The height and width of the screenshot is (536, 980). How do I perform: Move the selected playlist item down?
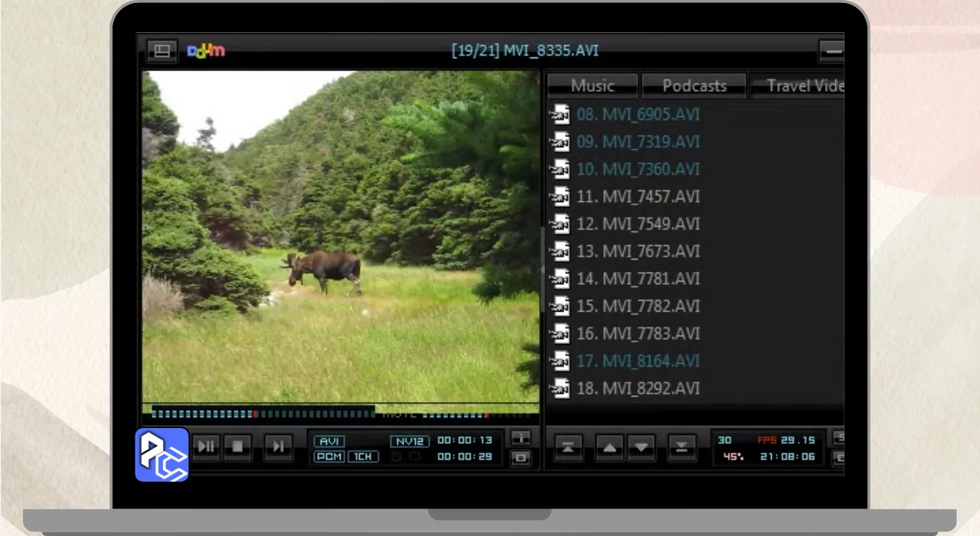pyautogui.click(x=642, y=447)
